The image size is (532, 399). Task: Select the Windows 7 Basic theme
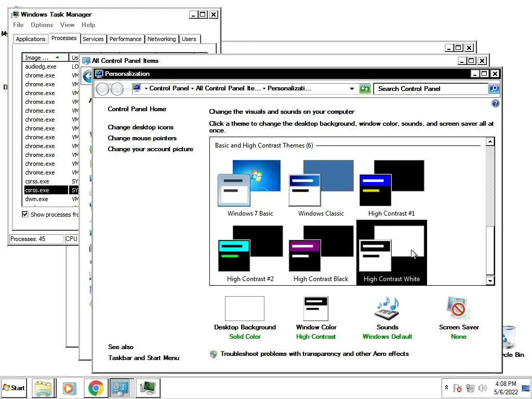click(x=250, y=188)
